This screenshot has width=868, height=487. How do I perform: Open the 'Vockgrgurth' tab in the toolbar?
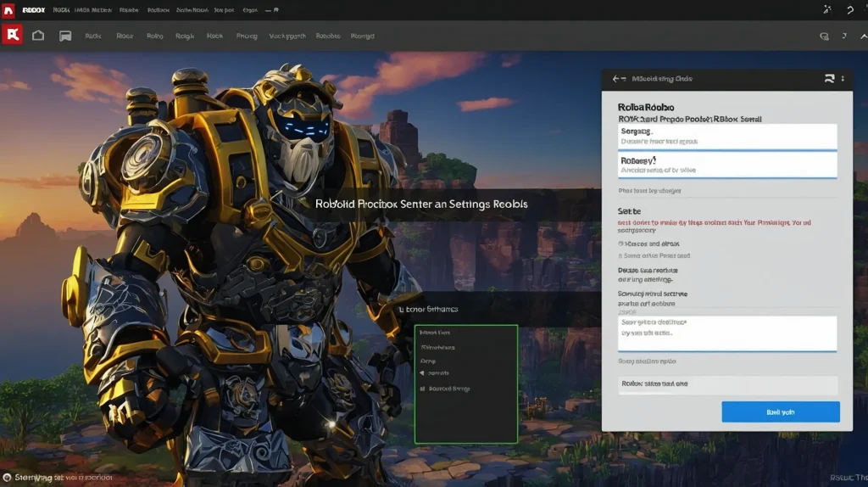[x=287, y=36]
